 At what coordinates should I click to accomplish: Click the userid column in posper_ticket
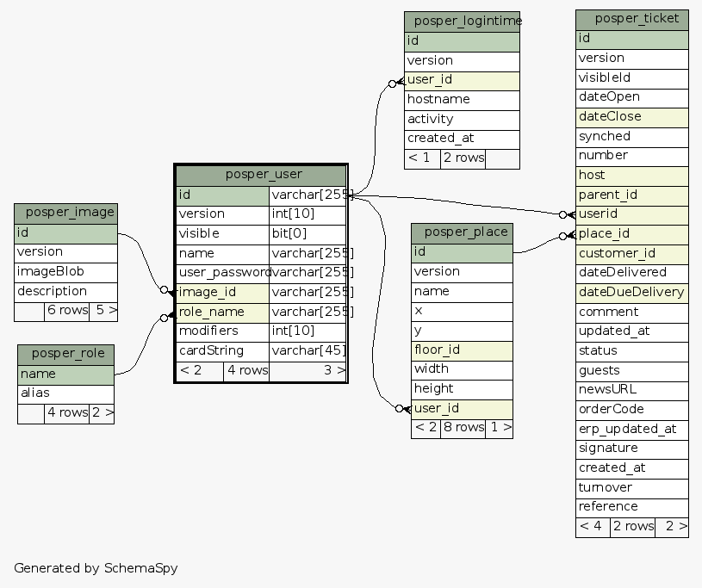(631, 214)
